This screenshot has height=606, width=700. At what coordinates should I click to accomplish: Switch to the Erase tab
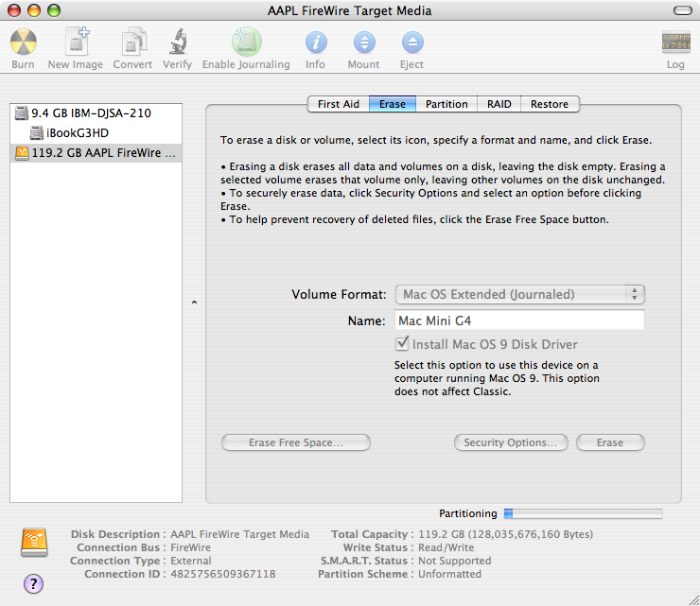tap(393, 104)
